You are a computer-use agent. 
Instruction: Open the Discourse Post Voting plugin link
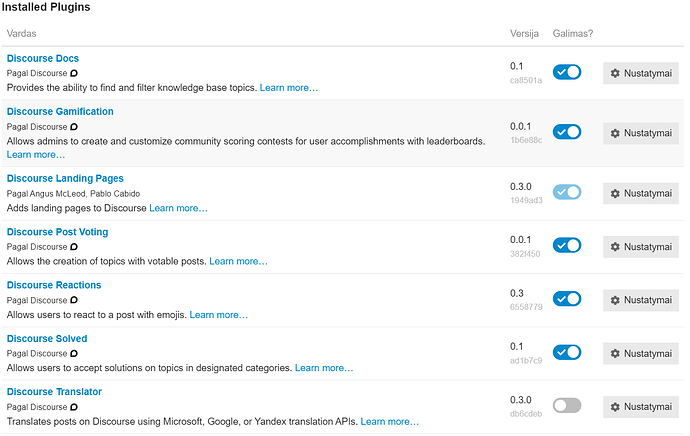coord(57,232)
